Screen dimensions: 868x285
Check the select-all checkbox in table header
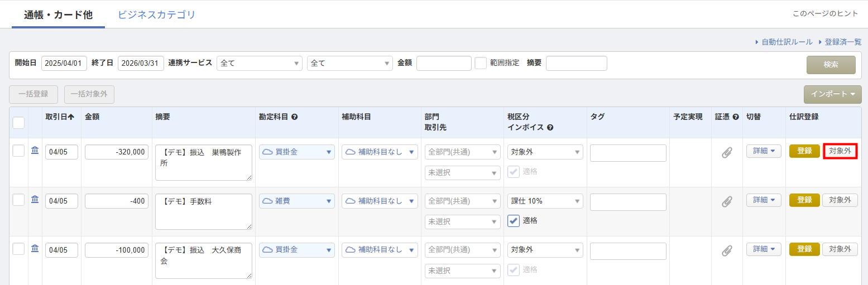pyautogui.click(x=18, y=123)
